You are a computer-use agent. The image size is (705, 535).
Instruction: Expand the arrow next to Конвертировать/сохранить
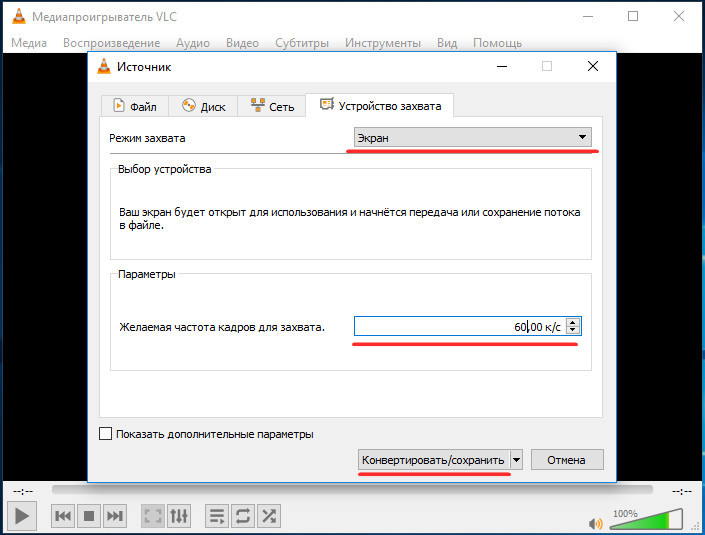(x=517, y=460)
